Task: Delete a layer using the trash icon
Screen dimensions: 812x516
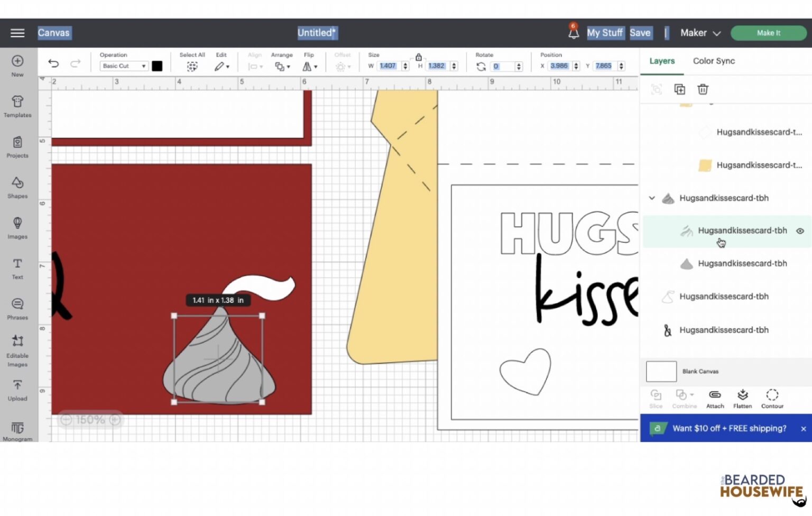Action: [x=703, y=89]
